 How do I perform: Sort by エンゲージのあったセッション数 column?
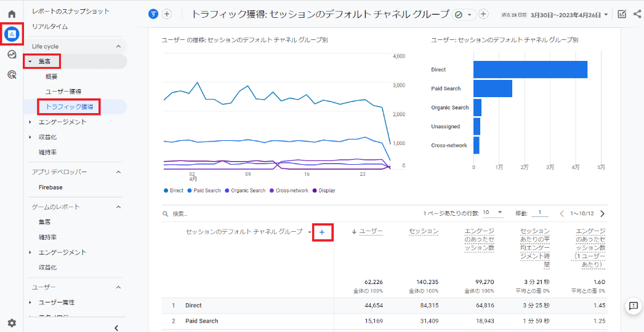479,240
